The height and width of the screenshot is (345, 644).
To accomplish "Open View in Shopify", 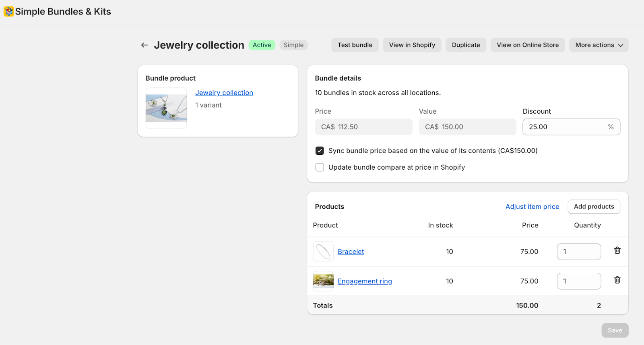I will tap(412, 45).
